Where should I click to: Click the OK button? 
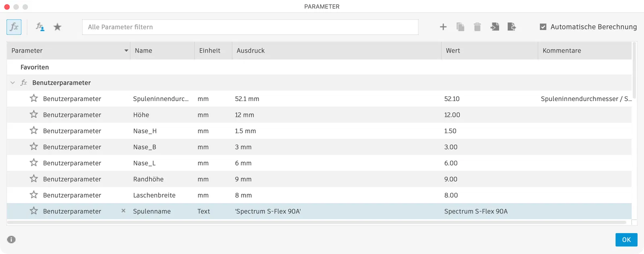[x=626, y=240]
